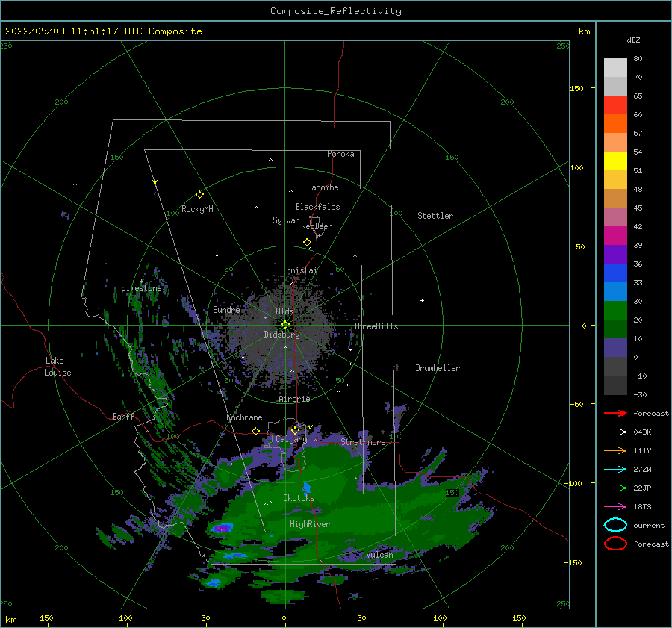
Task: Click the Sylvan label on map
Action: click(x=286, y=220)
